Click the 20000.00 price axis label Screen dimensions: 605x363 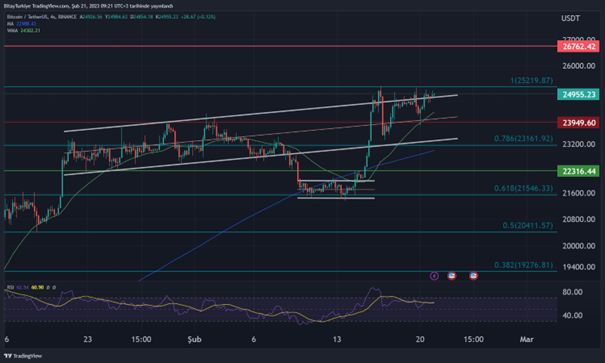pos(579,246)
